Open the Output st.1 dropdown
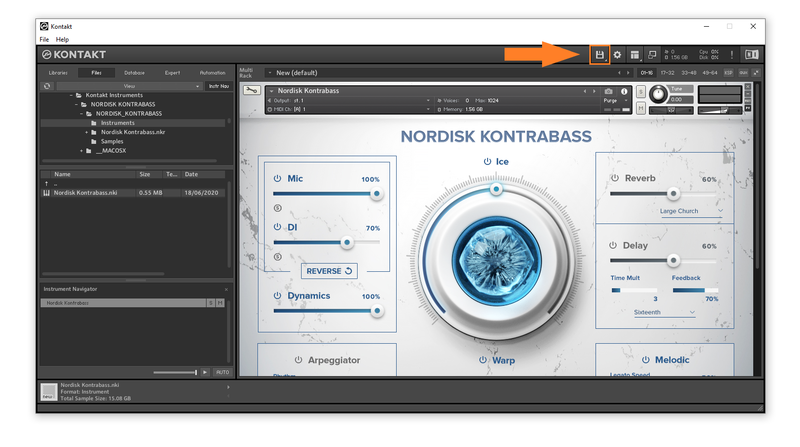The width and height of the screenshot is (800, 447). point(349,101)
